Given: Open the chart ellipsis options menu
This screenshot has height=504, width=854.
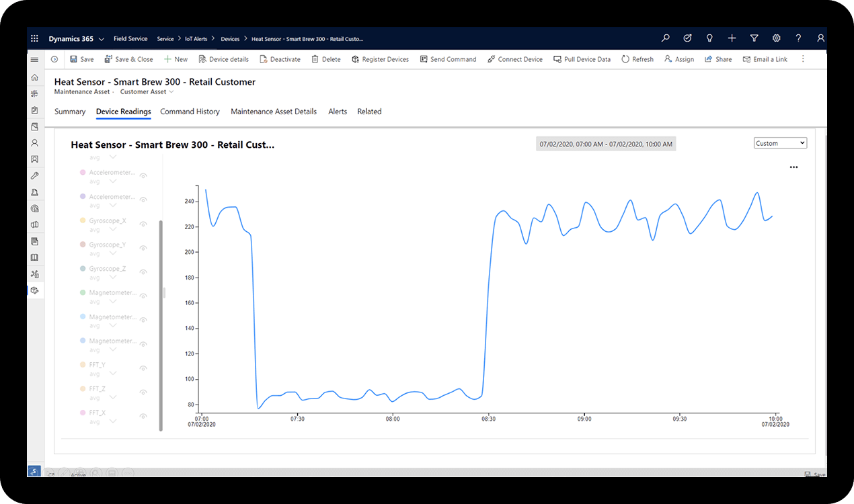Looking at the screenshot, I should click(793, 167).
